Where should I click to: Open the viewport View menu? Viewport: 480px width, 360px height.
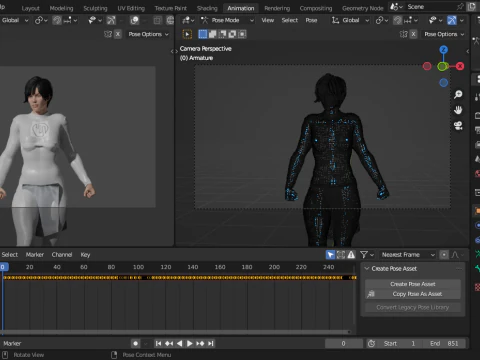point(267,20)
